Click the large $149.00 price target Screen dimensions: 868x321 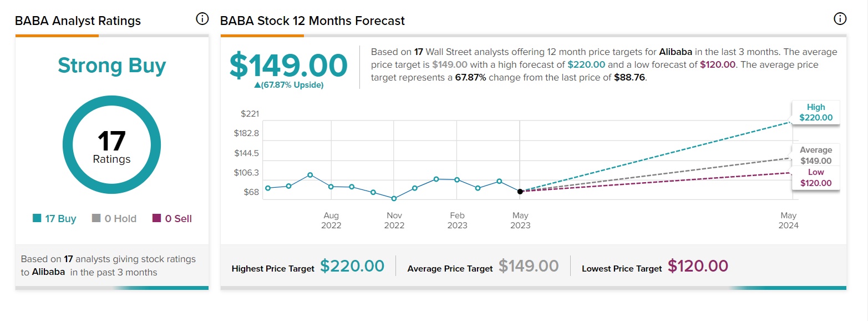pos(288,65)
